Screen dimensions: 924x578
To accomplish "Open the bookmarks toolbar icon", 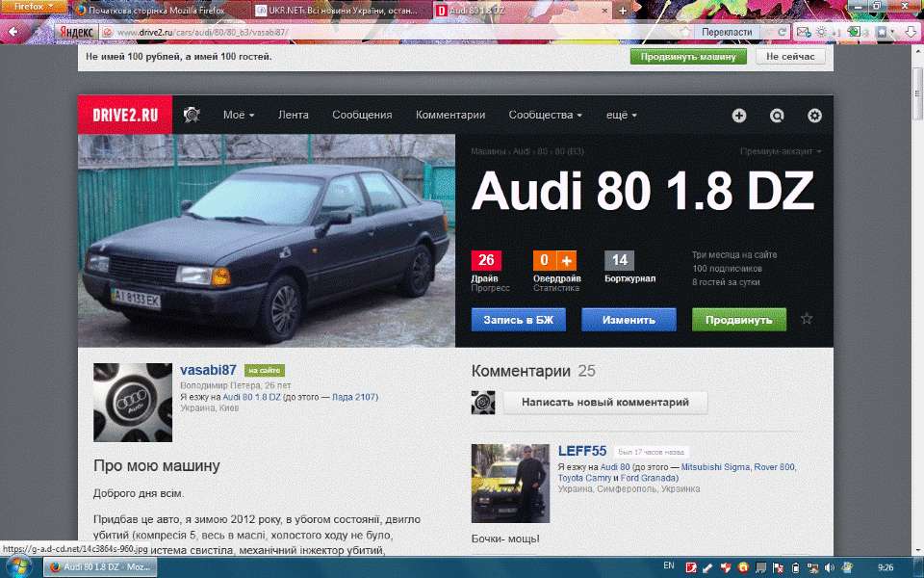I will [883, 32].
